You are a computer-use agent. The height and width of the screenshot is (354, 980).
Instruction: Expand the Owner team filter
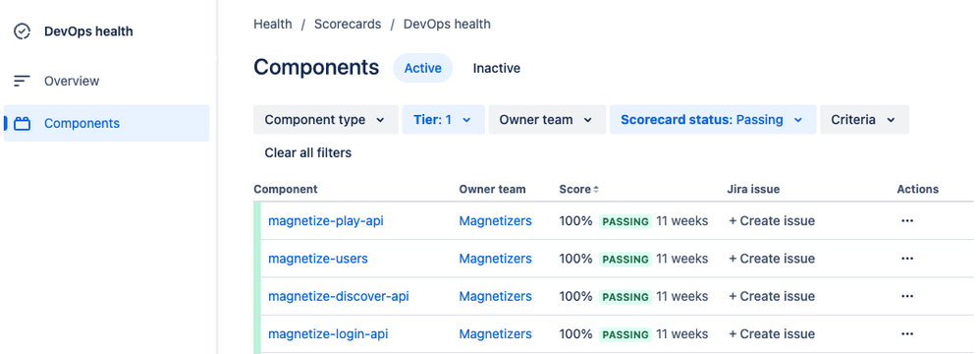tap(547, 119)
